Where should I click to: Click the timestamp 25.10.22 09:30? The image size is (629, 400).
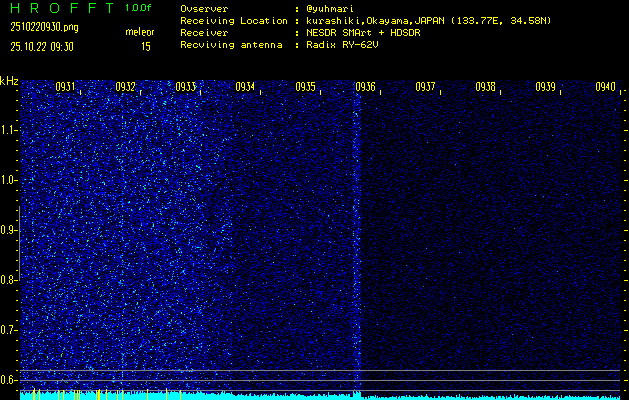[42, 47]
